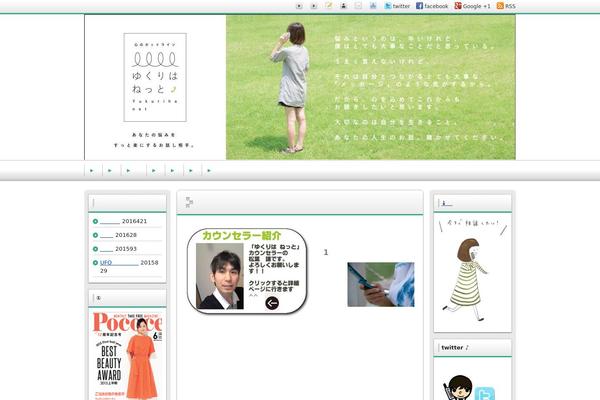Click the envelope icon in top bar

358,6
